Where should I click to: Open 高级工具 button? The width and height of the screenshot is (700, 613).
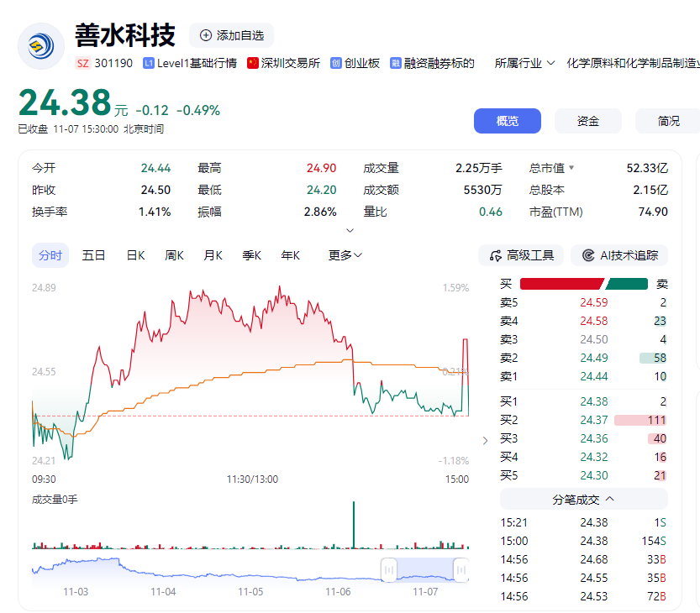coord(521,255)
